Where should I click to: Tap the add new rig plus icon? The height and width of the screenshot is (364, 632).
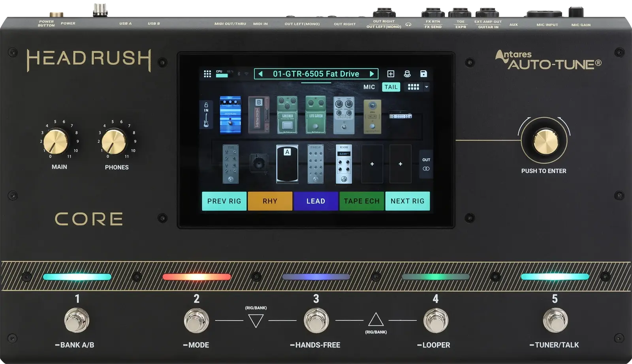pyautogui.click(x=391, y=74)
